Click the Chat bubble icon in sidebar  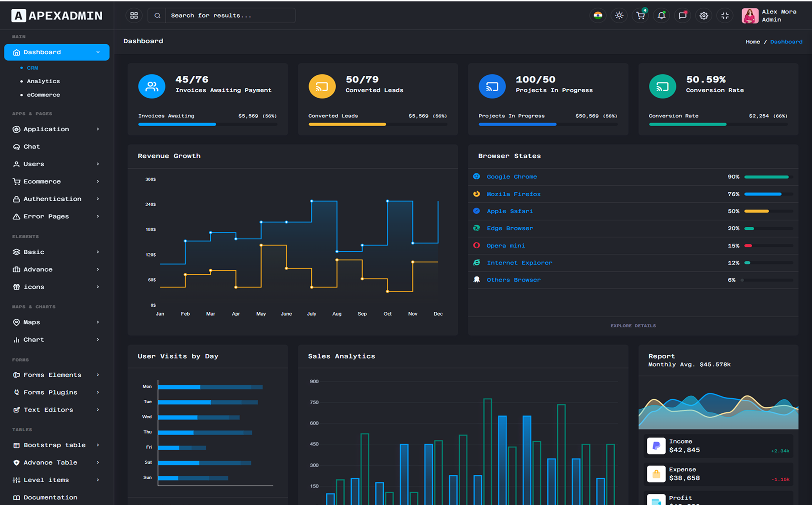pyautogui.click(x=16, y=147)
